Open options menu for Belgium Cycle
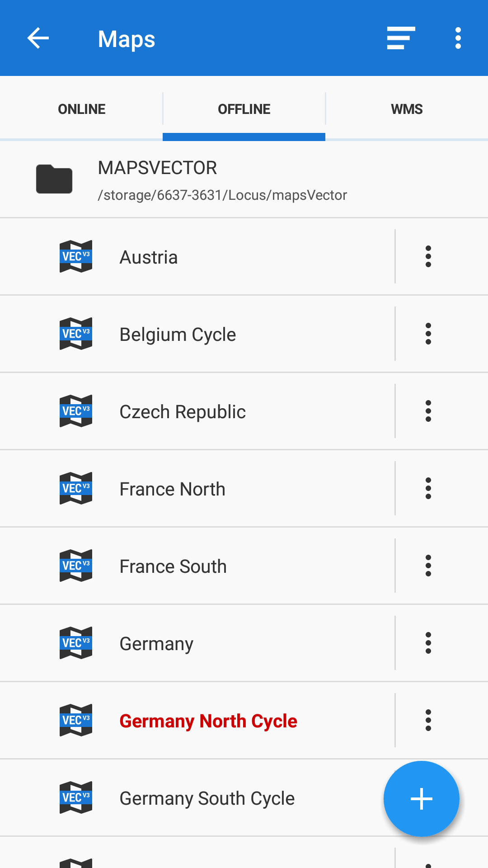The image size is (488, 868). point(428,334)
